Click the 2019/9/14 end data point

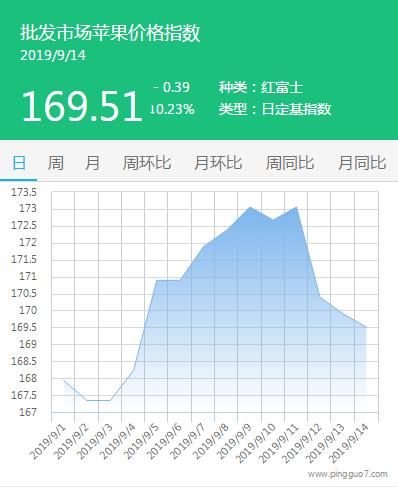click(x=366, y=327)
